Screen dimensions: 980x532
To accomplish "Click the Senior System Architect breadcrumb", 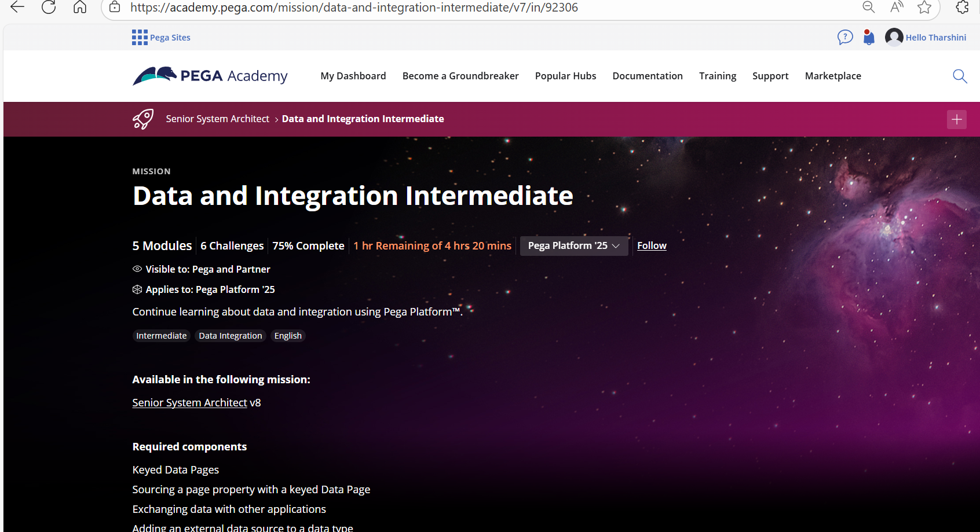I will 217,119.
